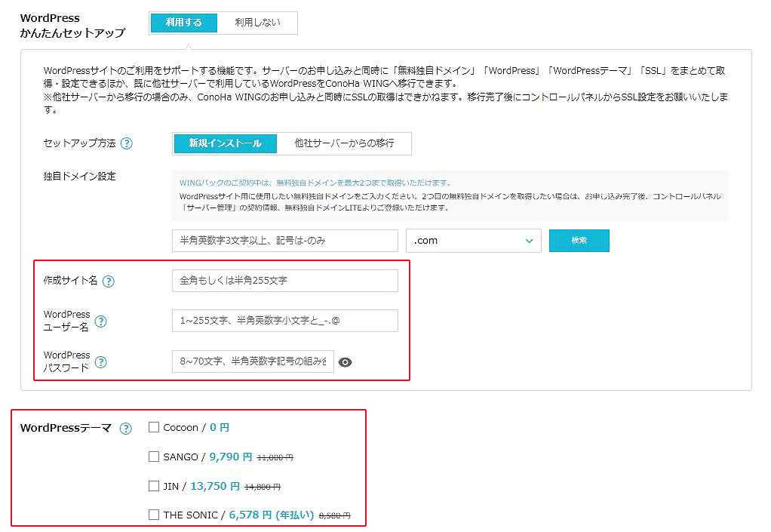
Task: Click the blue 検索 button
Action: pyautogui.click(x=579, y=241)
